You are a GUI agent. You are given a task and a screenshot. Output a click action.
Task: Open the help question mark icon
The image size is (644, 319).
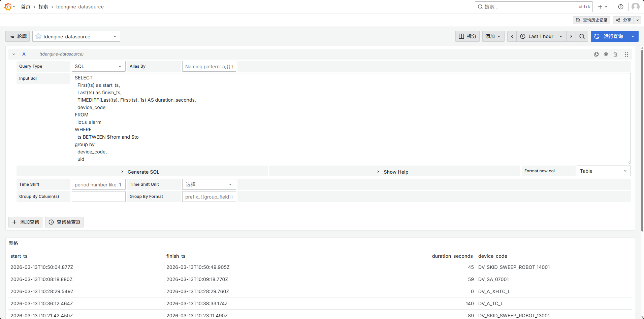[x=621, y=7]
